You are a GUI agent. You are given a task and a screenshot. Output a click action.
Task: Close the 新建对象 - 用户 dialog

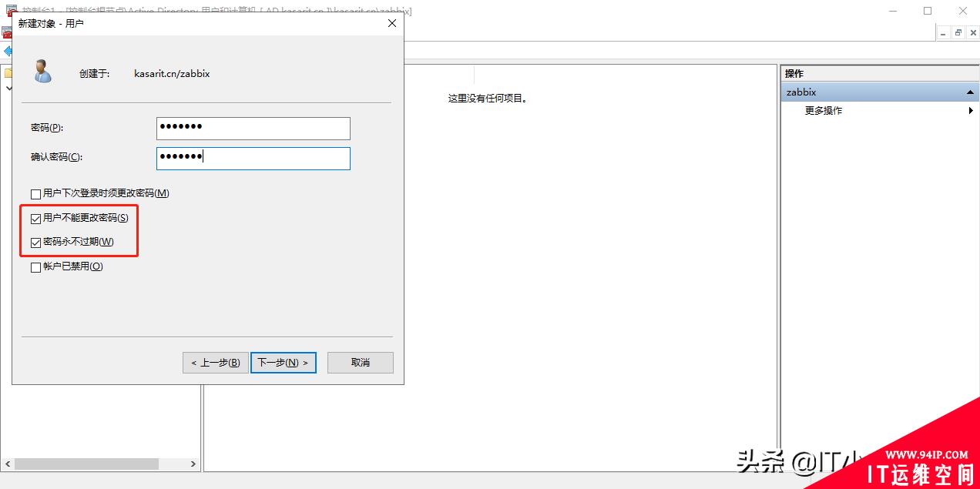tap(391, 23)
